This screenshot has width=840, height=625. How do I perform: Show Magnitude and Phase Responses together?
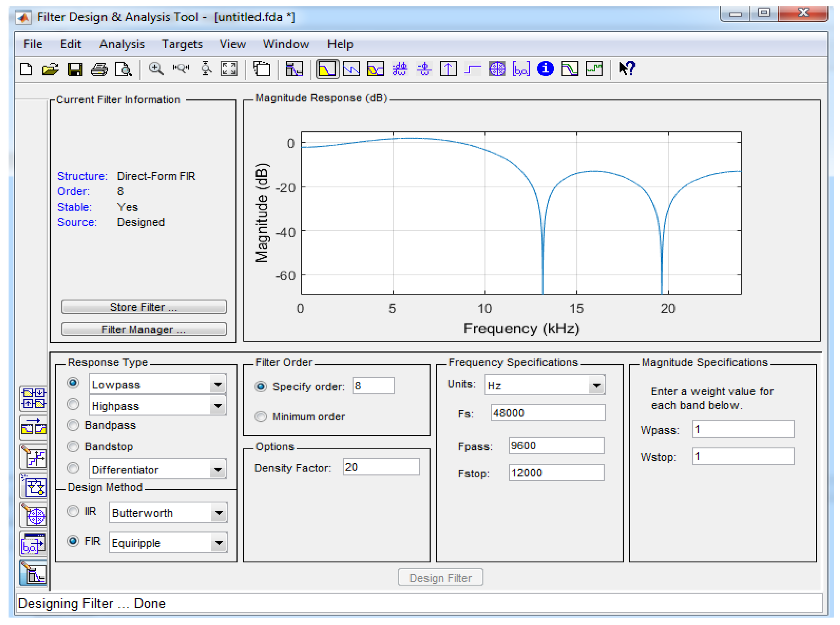pyautogui.click(x=376, y=69)
